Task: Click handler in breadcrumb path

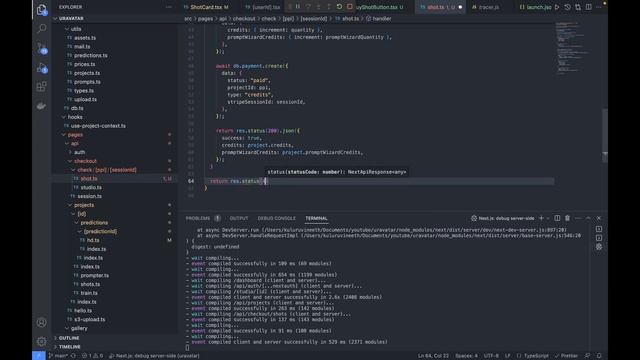Action: [382, 19]
